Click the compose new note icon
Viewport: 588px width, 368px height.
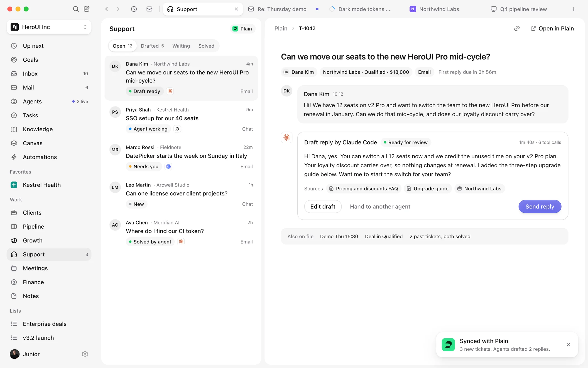point(87,9)
